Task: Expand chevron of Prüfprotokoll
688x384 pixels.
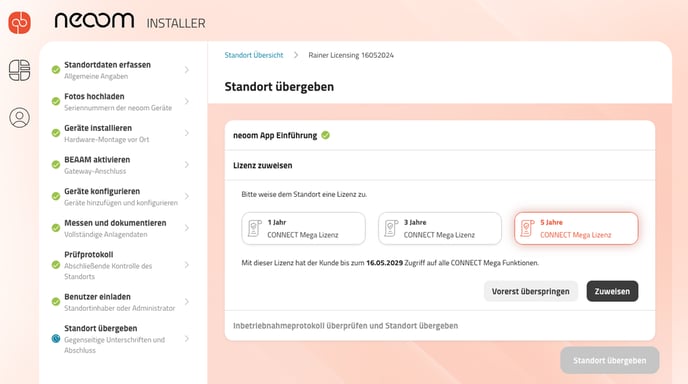Action: pos(187,265)
